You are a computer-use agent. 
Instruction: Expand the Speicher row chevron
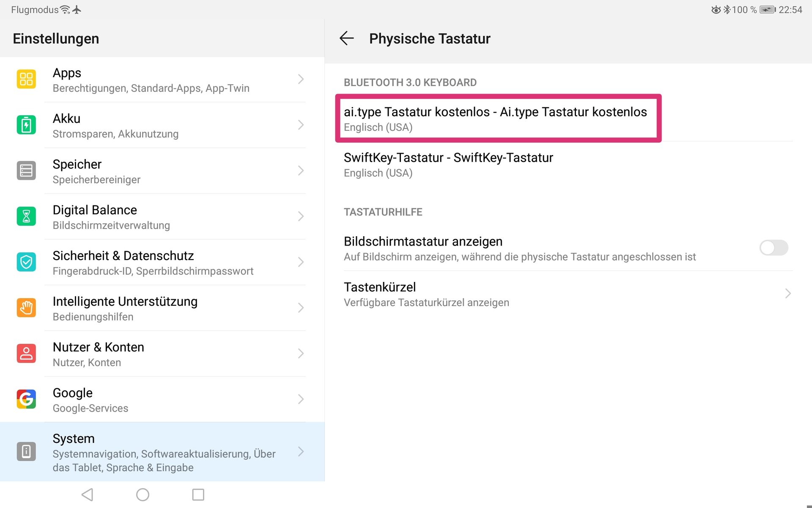click(x=301, y=171)
